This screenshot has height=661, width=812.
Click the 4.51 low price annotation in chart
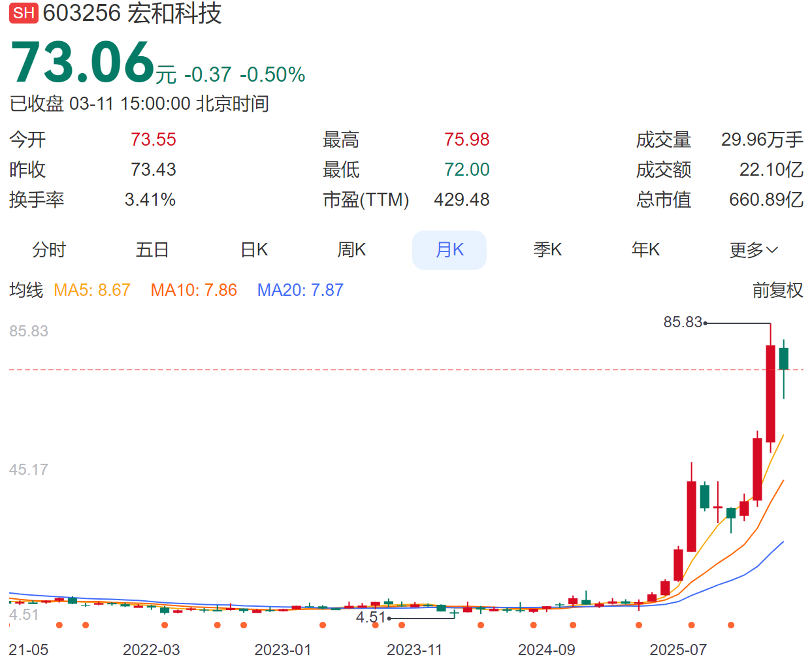pos(370,617)
